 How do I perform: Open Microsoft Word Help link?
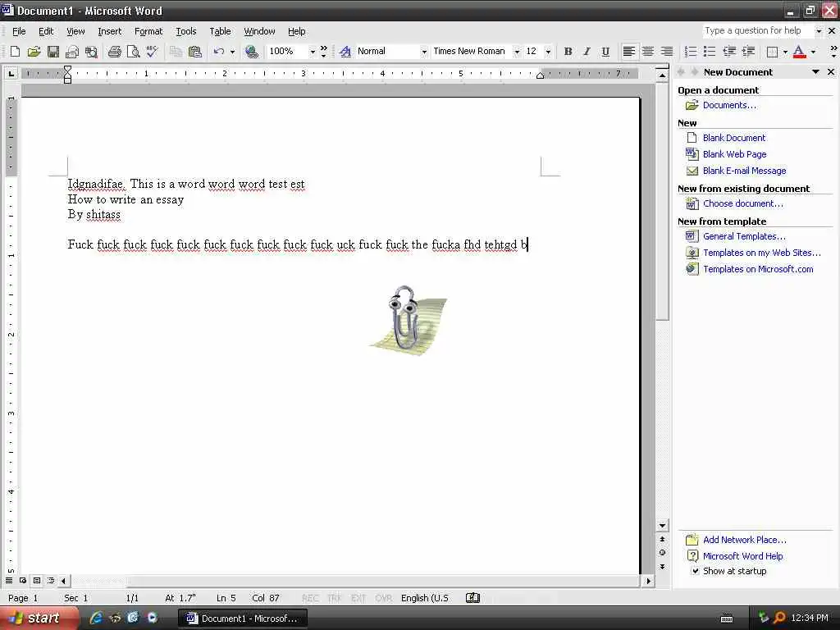742,556
